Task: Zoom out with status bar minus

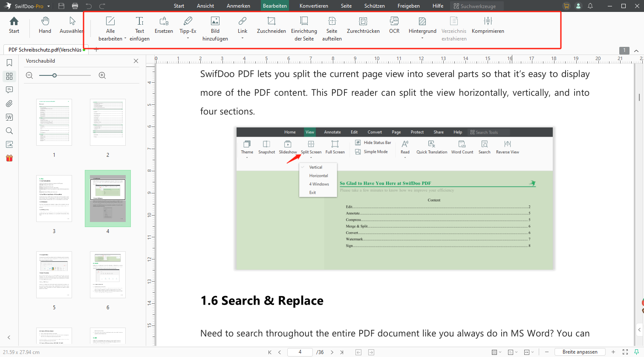Action: pyautogui.click(x=547, y=352)
